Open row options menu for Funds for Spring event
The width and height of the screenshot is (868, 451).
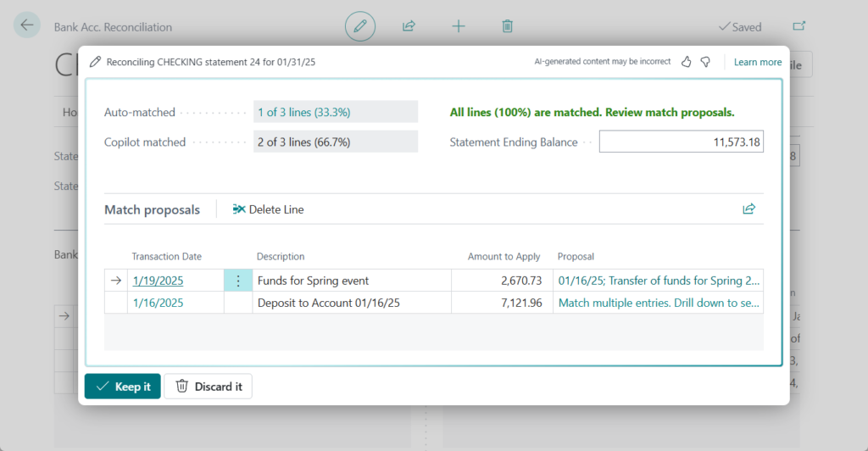click(238, 281)
